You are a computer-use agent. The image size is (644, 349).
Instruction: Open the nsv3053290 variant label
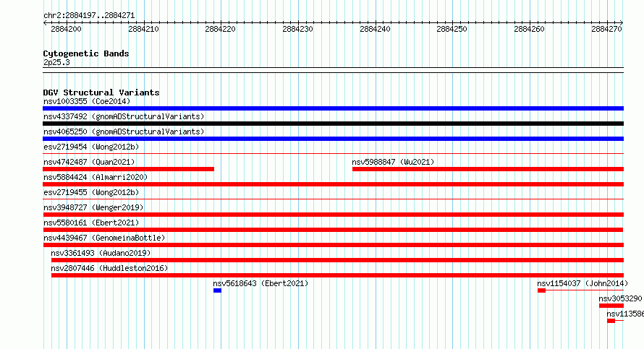[620, 298]
